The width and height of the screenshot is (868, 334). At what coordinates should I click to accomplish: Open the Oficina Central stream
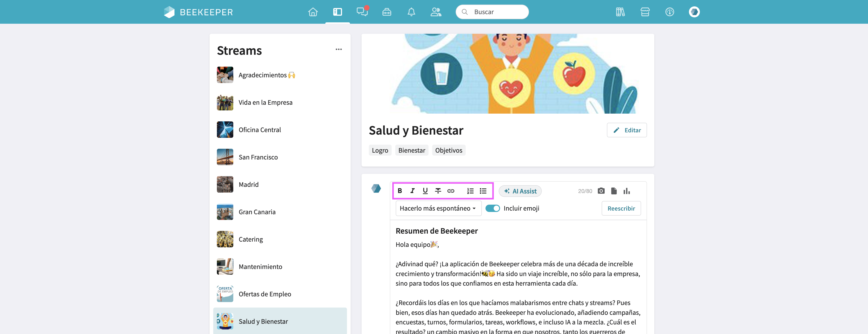[280, 130]
